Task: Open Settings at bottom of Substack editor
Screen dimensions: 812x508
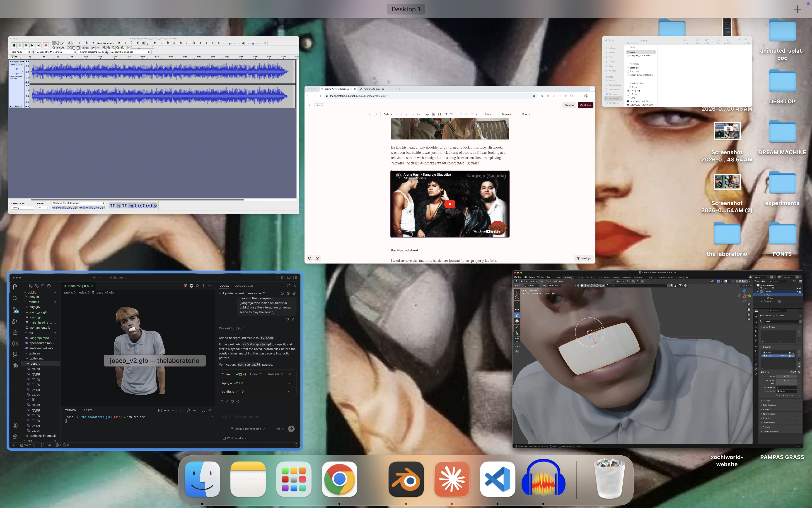Action: [583, 258]
